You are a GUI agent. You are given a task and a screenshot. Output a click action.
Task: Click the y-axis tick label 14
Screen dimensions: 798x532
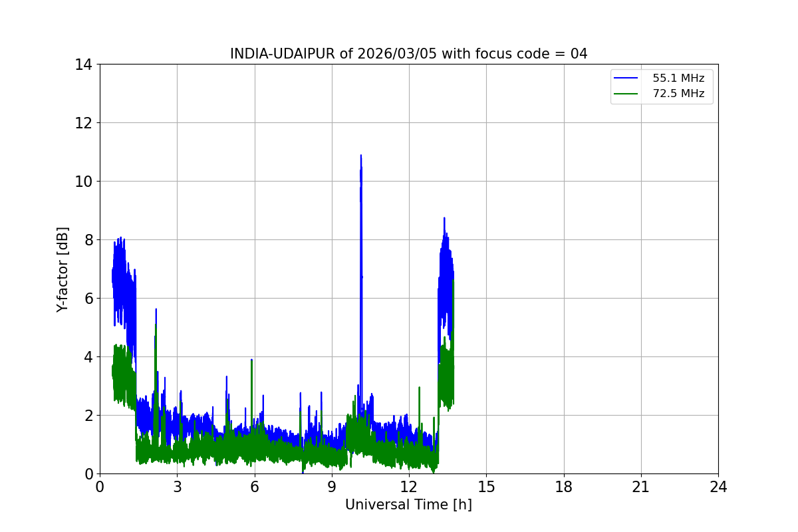click(83, 65)
